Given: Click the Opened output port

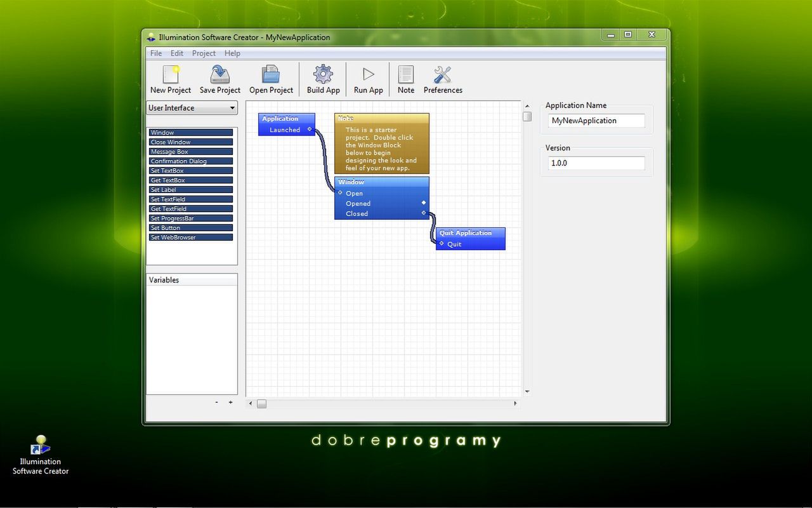Looking at the screenshot, I should coord(424,203).
